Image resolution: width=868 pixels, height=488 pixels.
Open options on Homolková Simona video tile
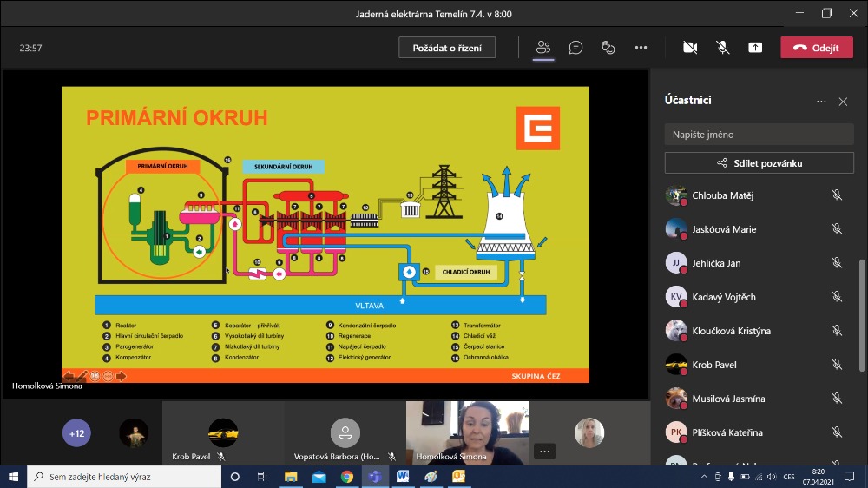544,451
